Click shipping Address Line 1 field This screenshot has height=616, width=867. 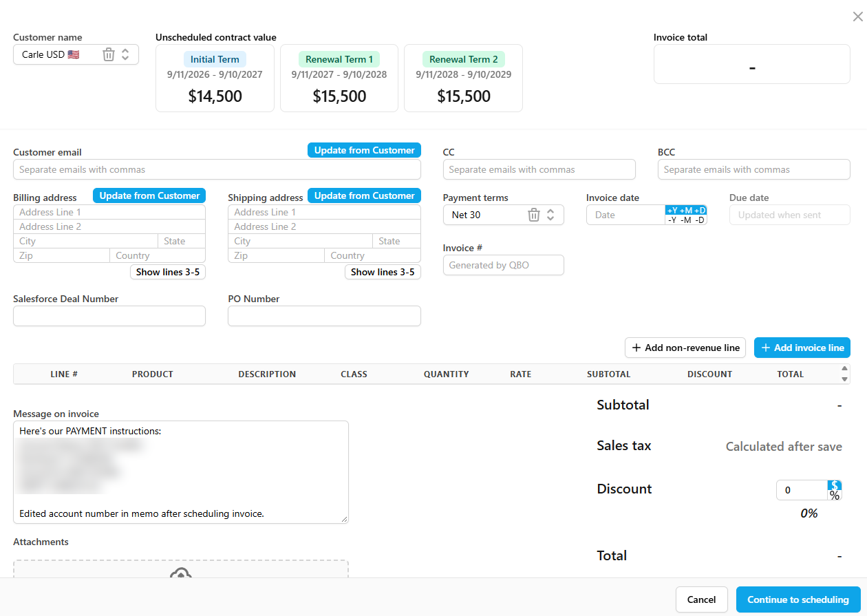click(324, 212)
